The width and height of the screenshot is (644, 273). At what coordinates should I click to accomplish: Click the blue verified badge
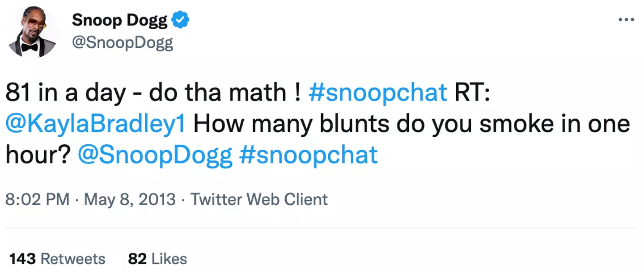click(181, 20)
